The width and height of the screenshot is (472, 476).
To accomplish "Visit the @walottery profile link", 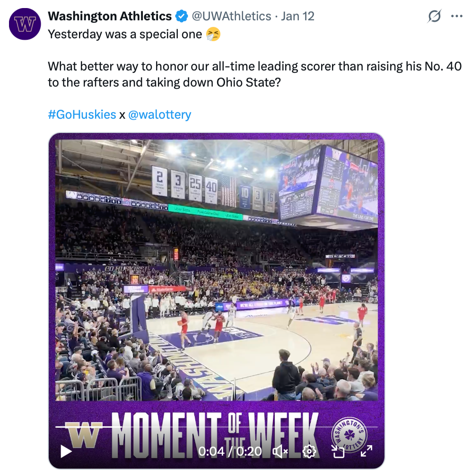I will [x=159, y=115].
